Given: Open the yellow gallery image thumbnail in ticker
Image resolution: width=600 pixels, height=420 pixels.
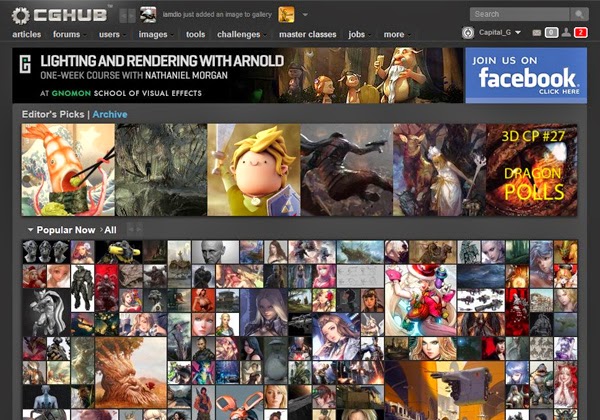Looking at the screenshot, I should [286, 15].
